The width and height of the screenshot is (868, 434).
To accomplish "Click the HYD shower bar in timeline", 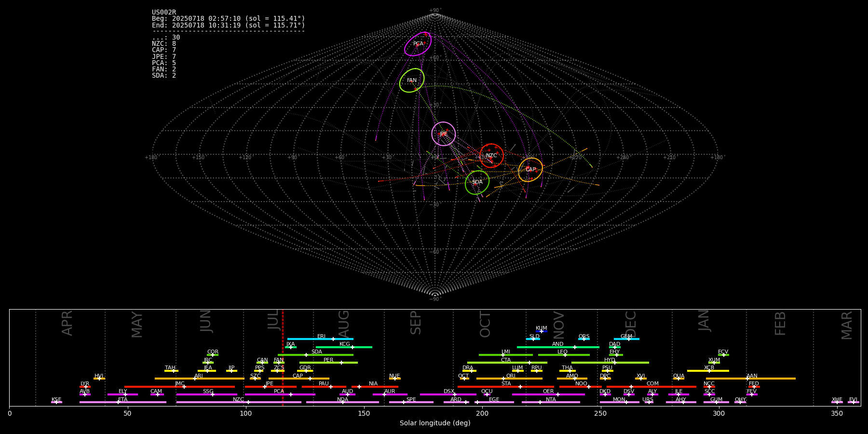I will [610, 363].
